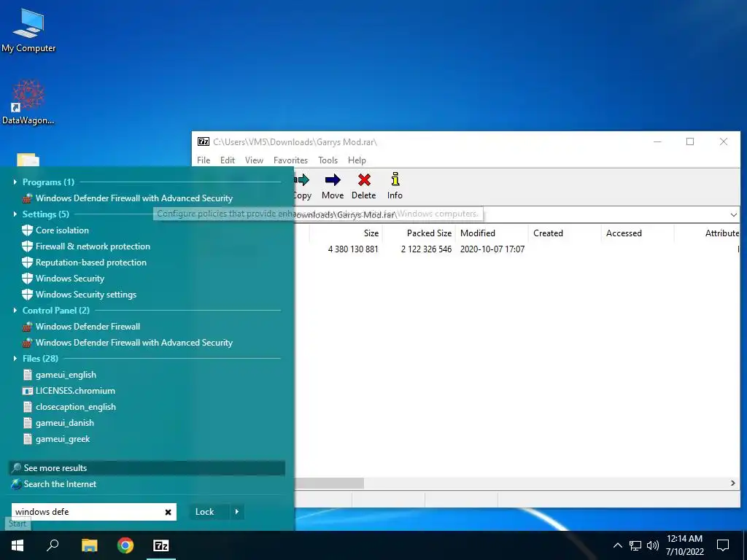Viewport: 747px width, 560px height.
Task: Open Windows Defender Firewall with Advanced Security under Control Panel
Action: (128, 343)
